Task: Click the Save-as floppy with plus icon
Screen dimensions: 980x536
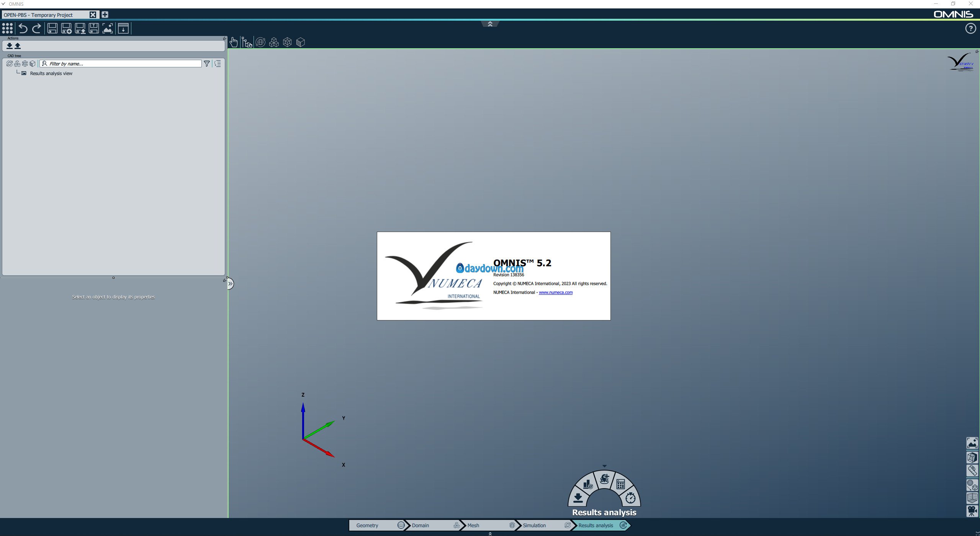Action: pyautogui.click(x=66, y=28)
